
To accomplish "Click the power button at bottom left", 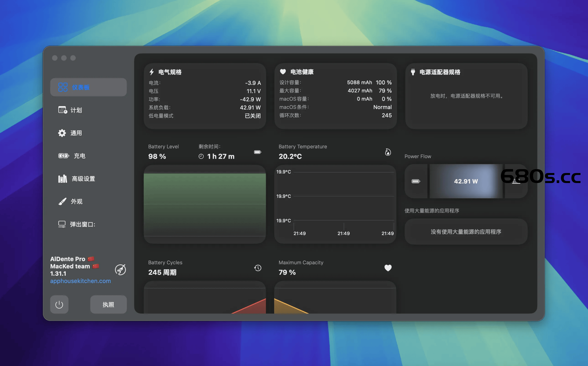I will (x=59, y=304).
